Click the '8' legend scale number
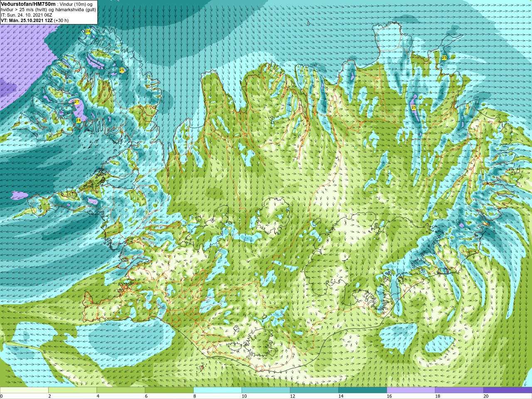 [x=195, y=396]
